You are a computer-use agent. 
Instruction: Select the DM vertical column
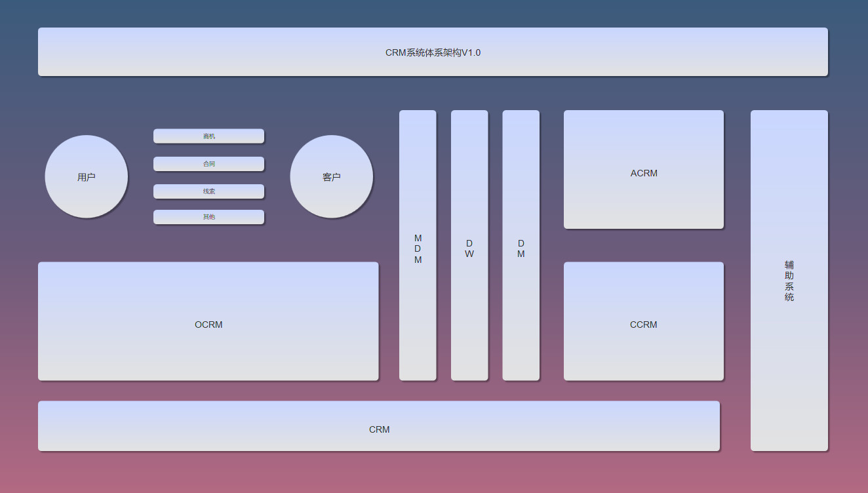pyautogui.click(x=521, y=245)
